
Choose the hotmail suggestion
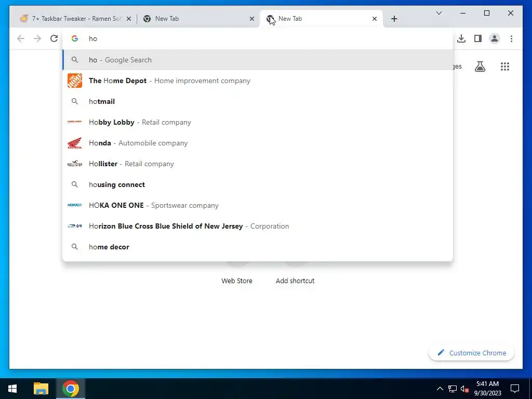coord(258,101)
